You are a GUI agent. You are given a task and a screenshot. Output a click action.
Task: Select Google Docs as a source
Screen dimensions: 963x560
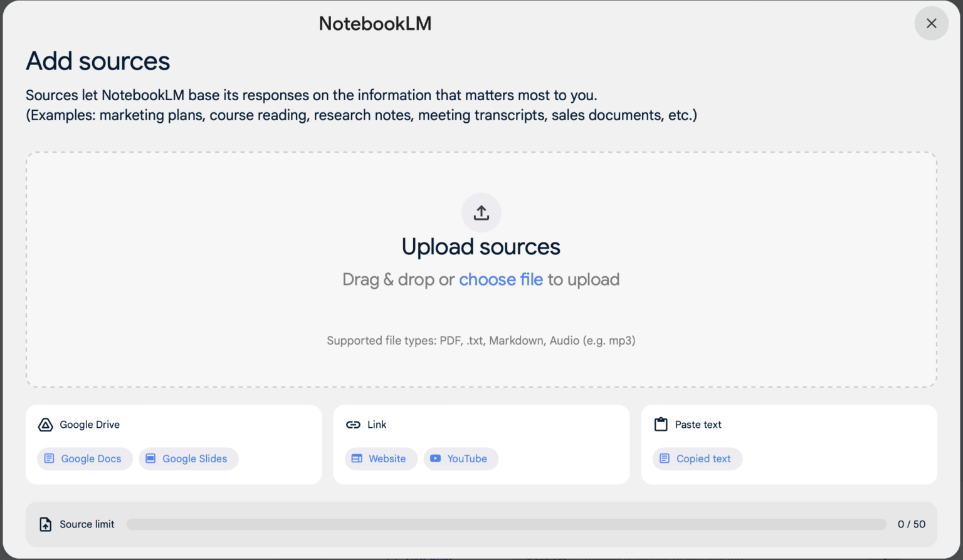pos(85,459)
